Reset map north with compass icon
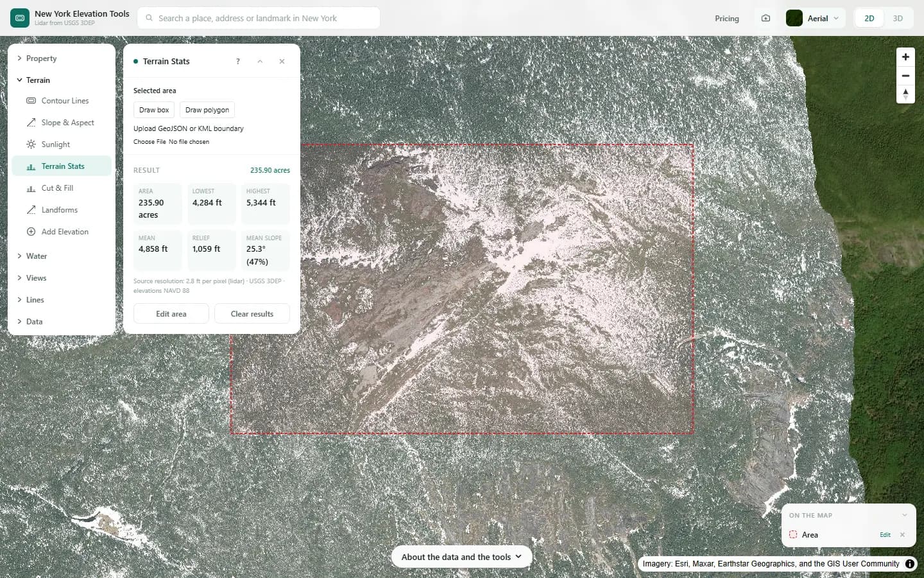 (x=905, y=94)
